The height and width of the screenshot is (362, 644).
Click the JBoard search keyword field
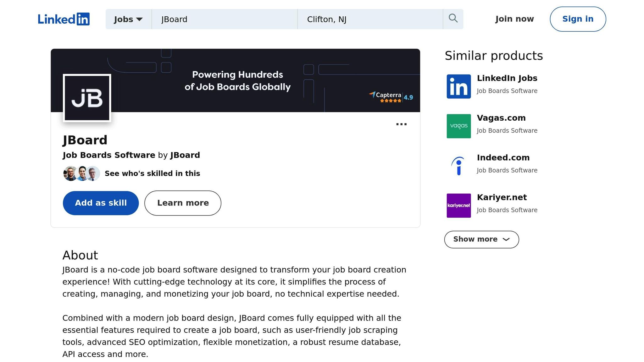(225, 19)
